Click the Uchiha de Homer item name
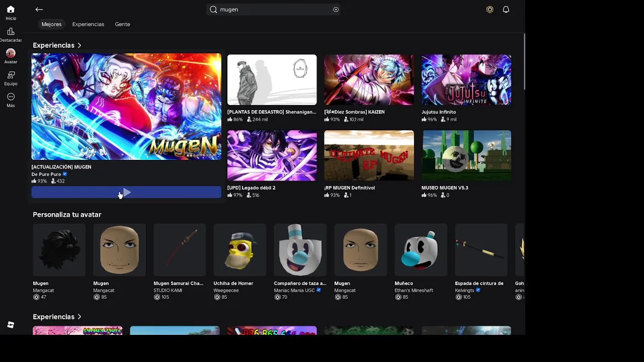Viewport: 644px width, 362px height. 233,283
